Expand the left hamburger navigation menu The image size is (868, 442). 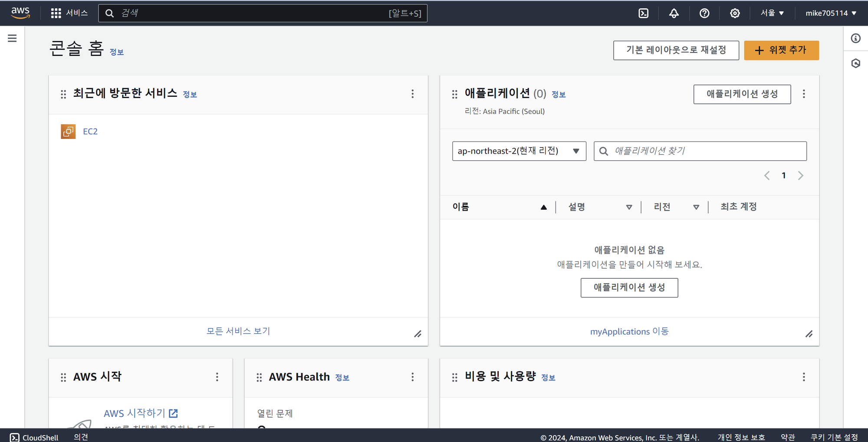pyautogui.click(x=12, y=38)
